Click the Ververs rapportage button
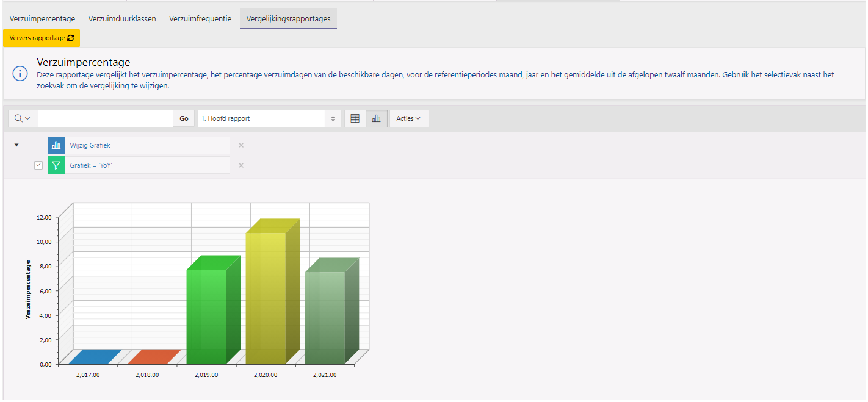The width and height of the screenshot is (868, 402). tap(42, 38)
